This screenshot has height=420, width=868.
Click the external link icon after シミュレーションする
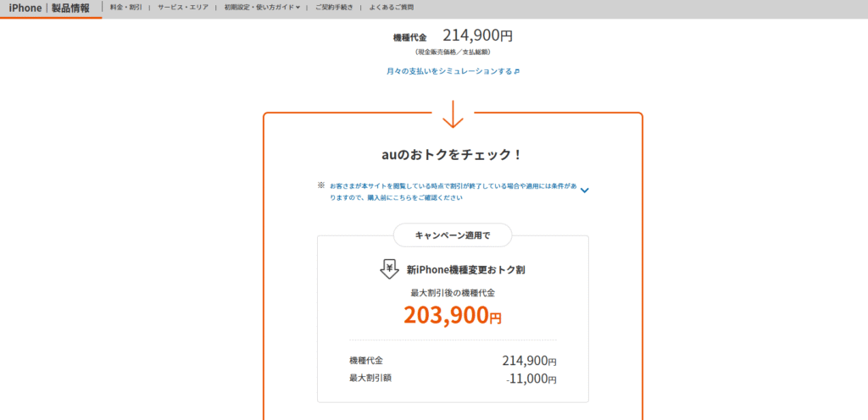(517, 72)
